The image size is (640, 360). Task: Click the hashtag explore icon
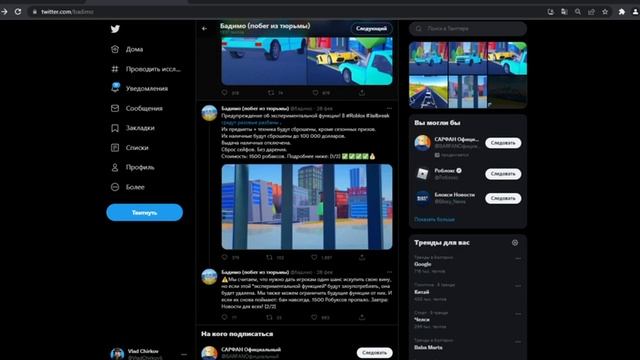115,69
